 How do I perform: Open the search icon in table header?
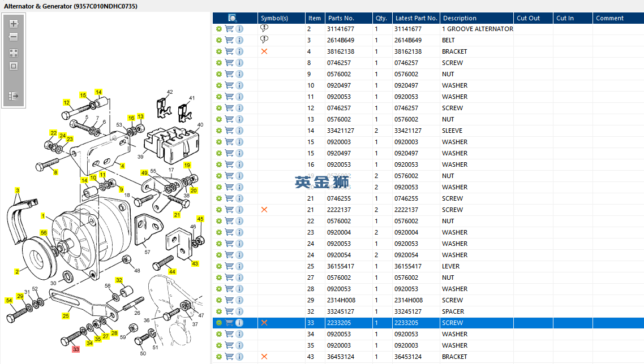click(x=233, y=18)
